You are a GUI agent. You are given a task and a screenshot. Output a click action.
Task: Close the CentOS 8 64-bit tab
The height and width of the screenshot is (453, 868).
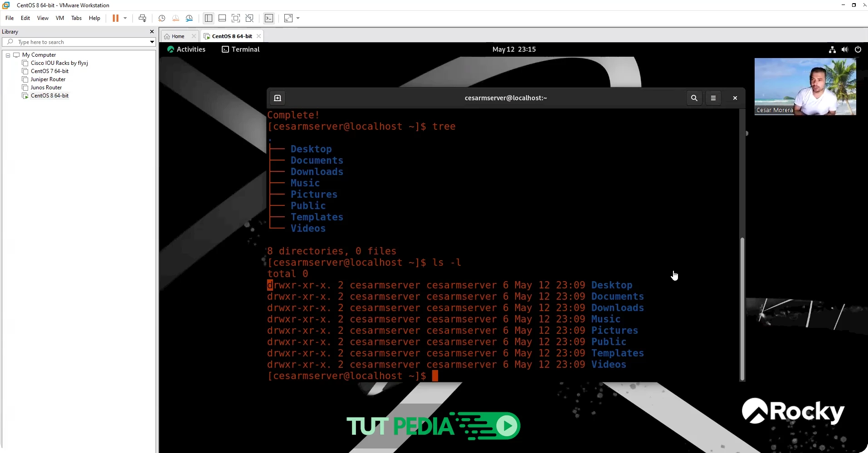tap(258, 36)
